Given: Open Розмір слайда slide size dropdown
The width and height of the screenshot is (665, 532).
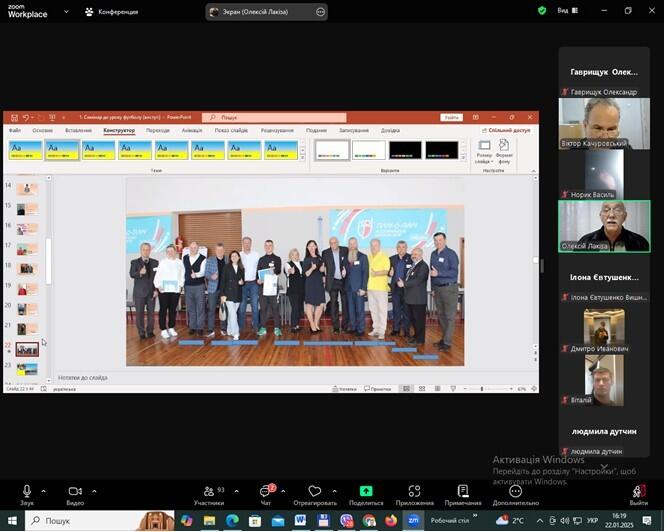Looking at the screenshot, I should point(484,152).
